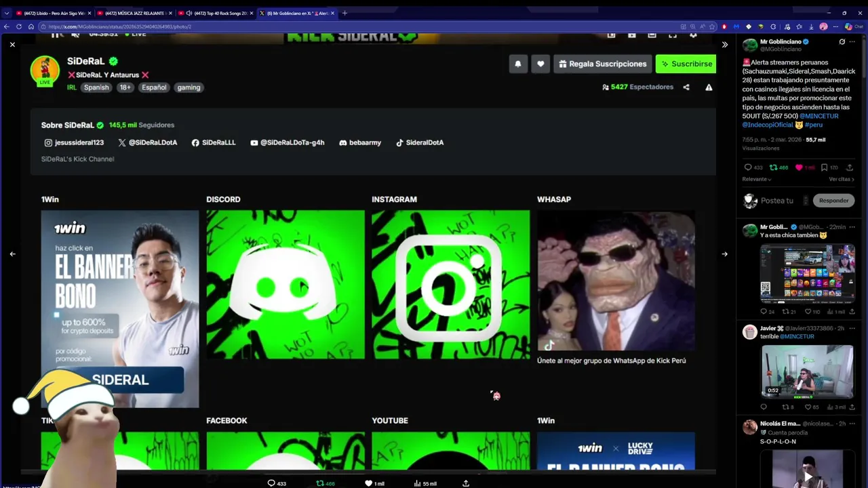Toggle the pink like heart on tweet
868x488 pixels.
coord(798,167)
